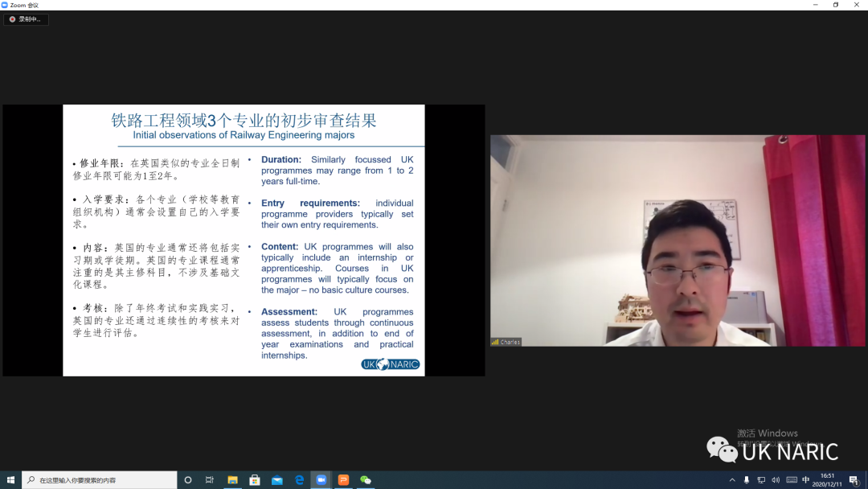Viewport: 868px width, 489px height.
Task: Open WeChat from taskbar
Action: pos(366,480)
